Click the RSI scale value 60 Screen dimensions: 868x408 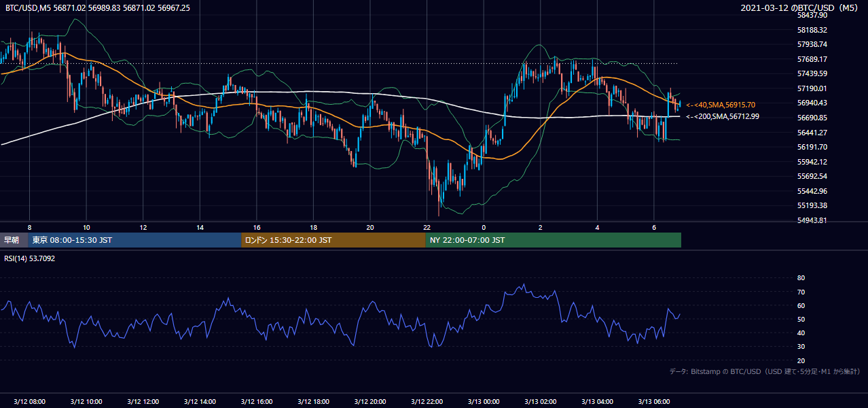click(801, 305)
